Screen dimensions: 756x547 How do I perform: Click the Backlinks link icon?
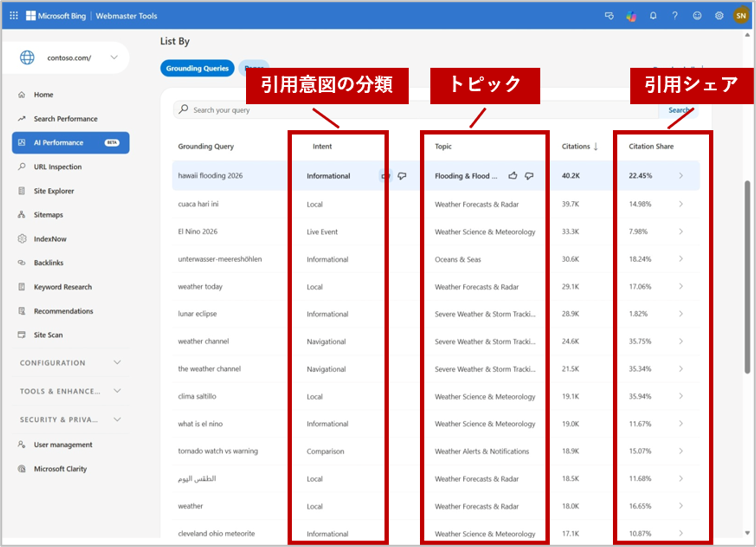22,263
